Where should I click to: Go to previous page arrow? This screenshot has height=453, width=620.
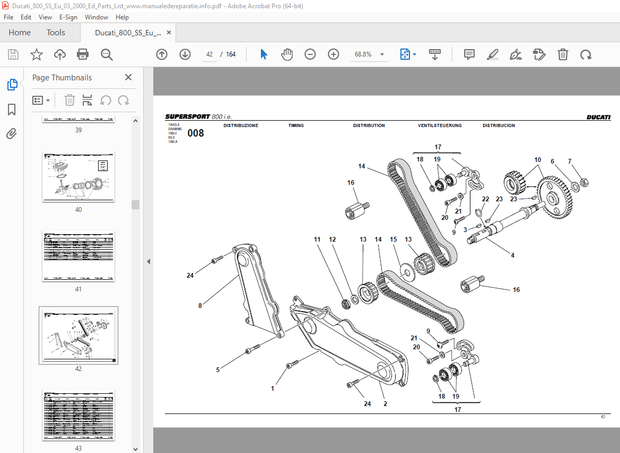click(x=161, y=54)
